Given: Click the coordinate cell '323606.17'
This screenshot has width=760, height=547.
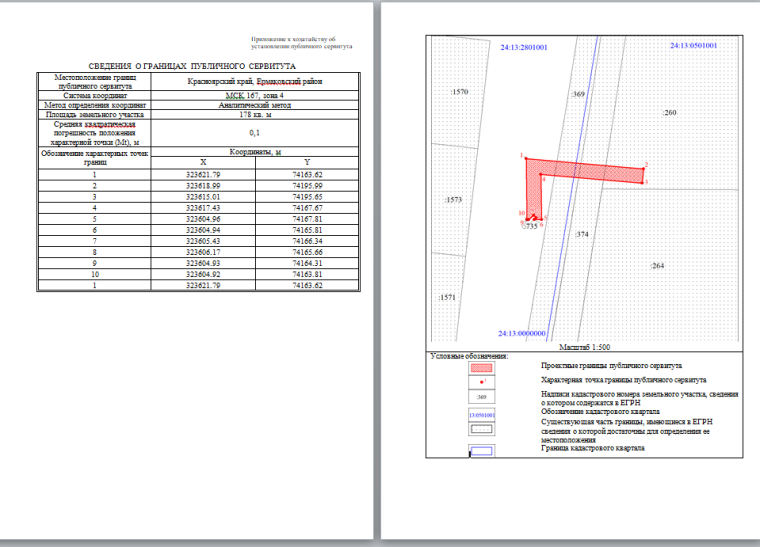Looking at the screenshot, I should tap(203, 253).
